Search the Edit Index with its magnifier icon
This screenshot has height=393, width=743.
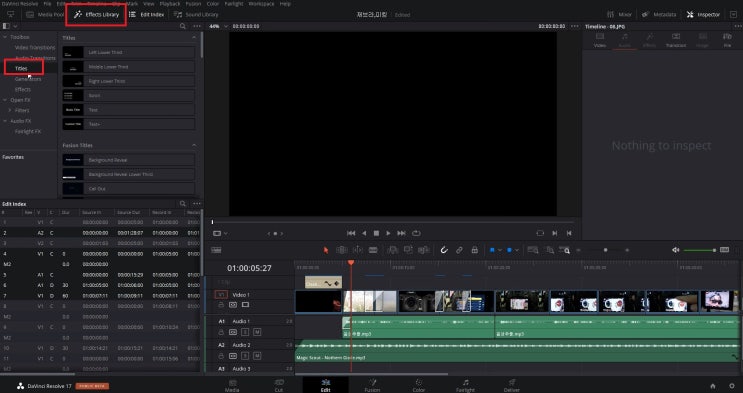coord(183,204)
